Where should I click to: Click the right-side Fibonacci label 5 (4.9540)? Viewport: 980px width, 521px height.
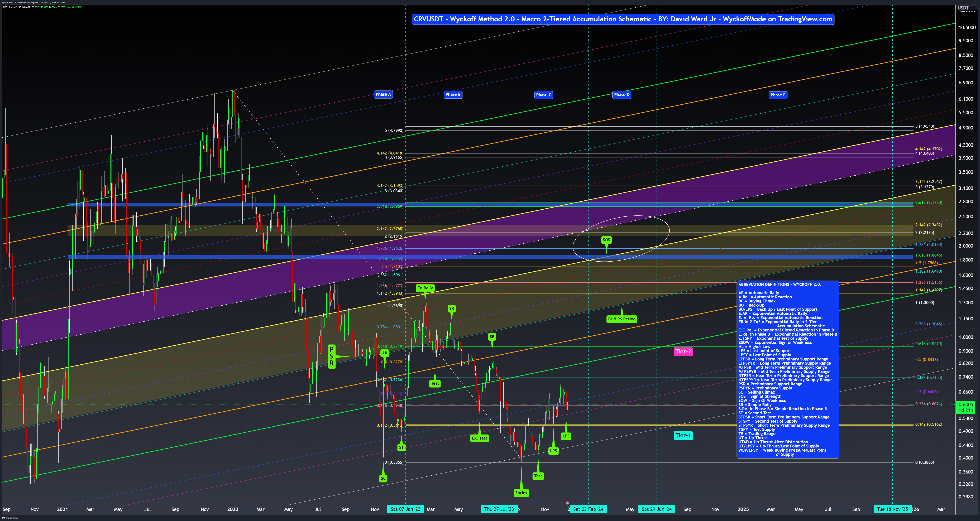[924, 126]
